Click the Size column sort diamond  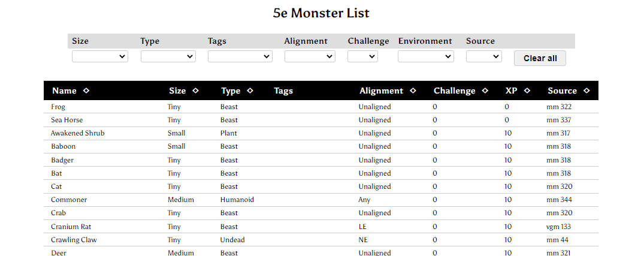point(195,91)
